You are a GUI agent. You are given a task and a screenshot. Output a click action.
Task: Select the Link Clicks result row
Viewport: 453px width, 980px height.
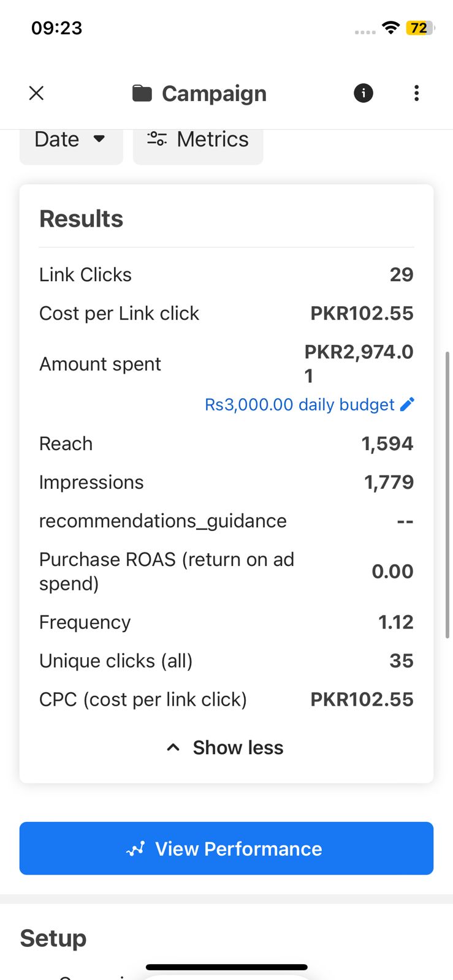226,274
